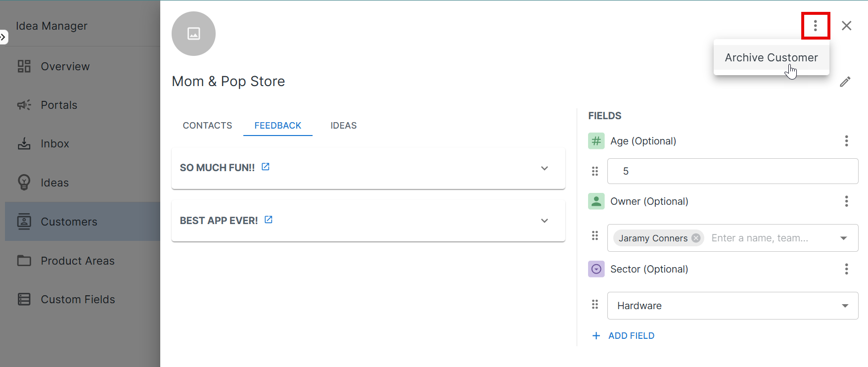Switch to the Contacts tab
This screenshot has height=367, width=868.
pyautogui.click(x=207, y=126)
